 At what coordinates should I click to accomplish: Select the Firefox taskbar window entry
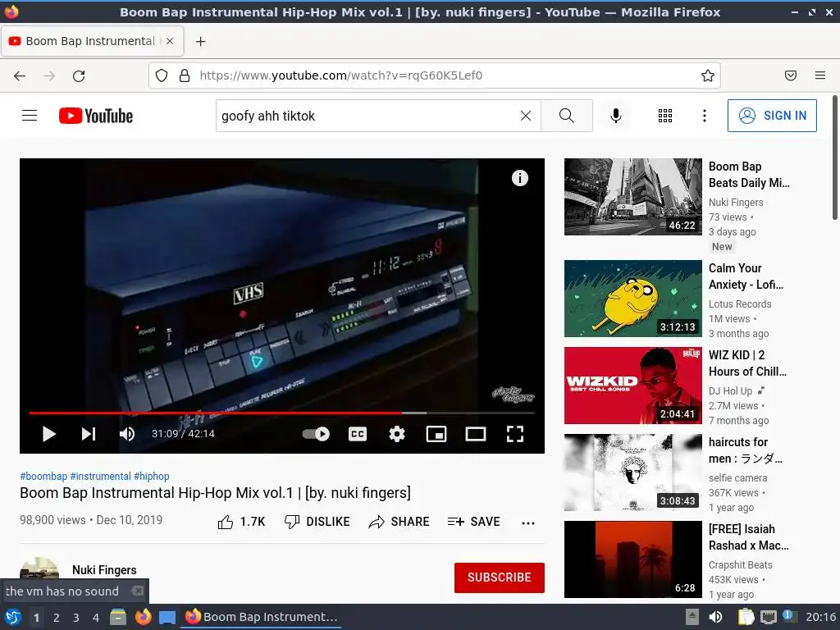(262, 617)
